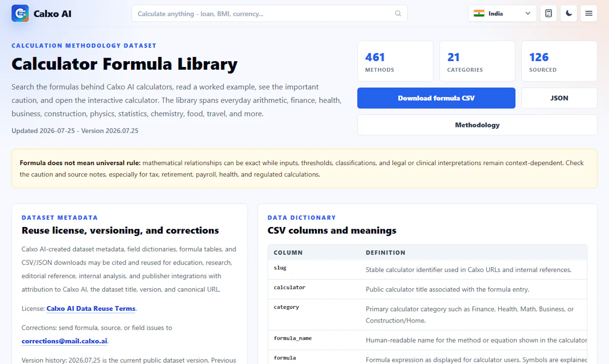Click 'Stable calculator identifier' definition text

click(x=469, y=270)
